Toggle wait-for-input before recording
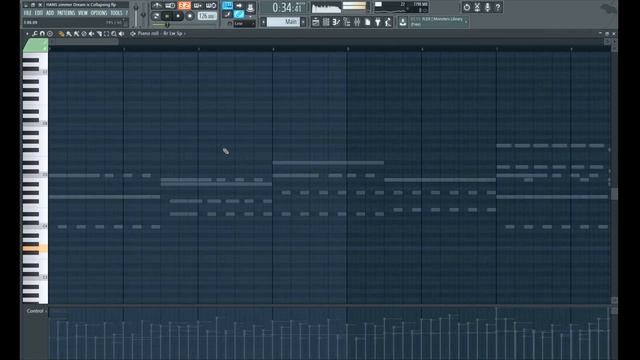 point(169,6)
